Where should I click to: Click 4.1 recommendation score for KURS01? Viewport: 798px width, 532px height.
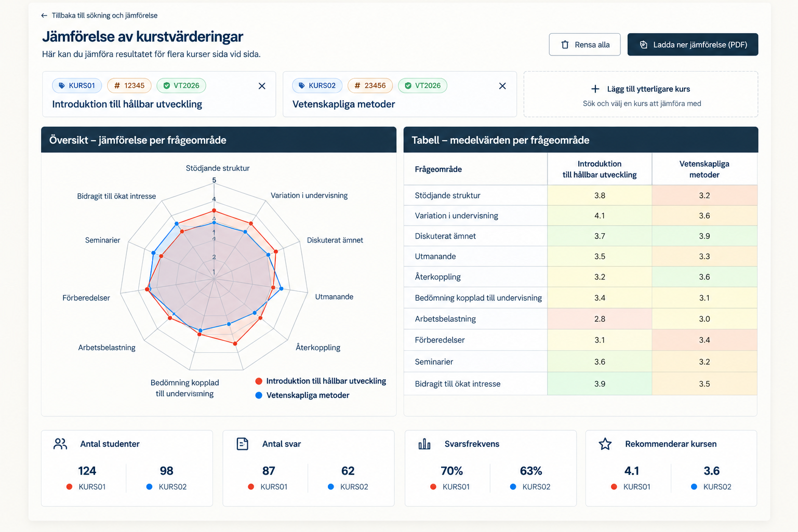tap(632, 471)
